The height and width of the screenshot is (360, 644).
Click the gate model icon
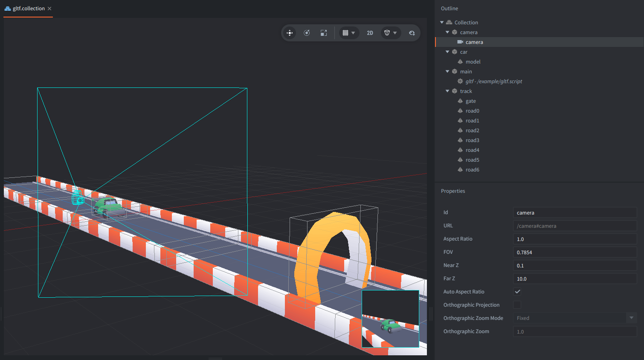pyautogui.click(x=460, y=101)
